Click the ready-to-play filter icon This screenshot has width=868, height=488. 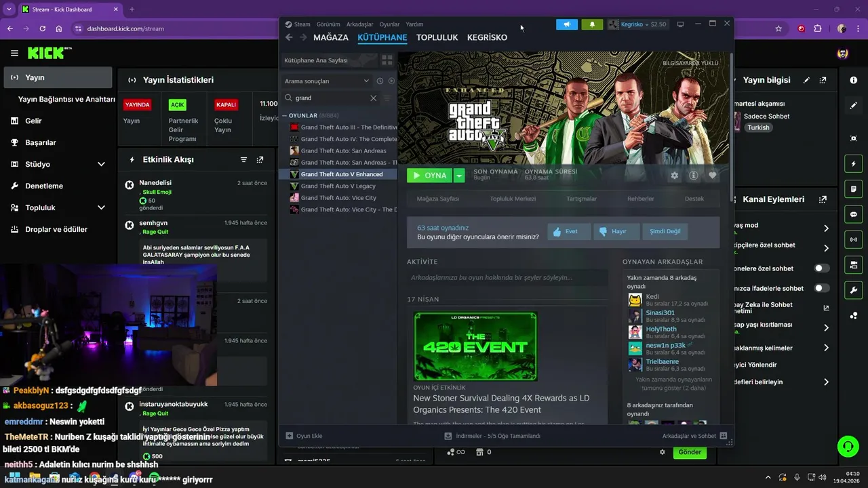[391, 81]
